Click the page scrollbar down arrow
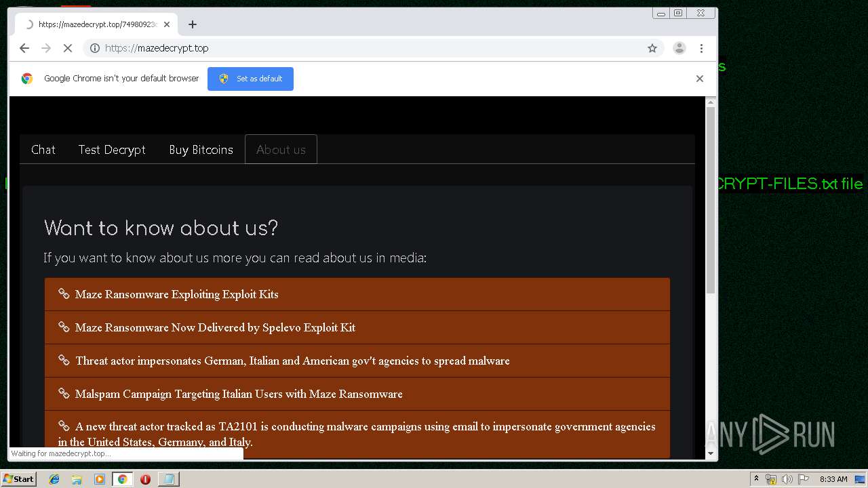 pos(711,453)
